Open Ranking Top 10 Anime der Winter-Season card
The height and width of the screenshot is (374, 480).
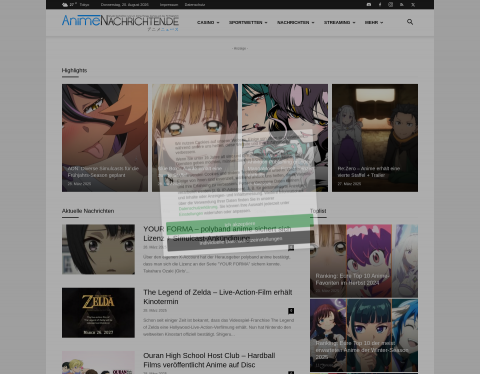click(x=364, y=335)
